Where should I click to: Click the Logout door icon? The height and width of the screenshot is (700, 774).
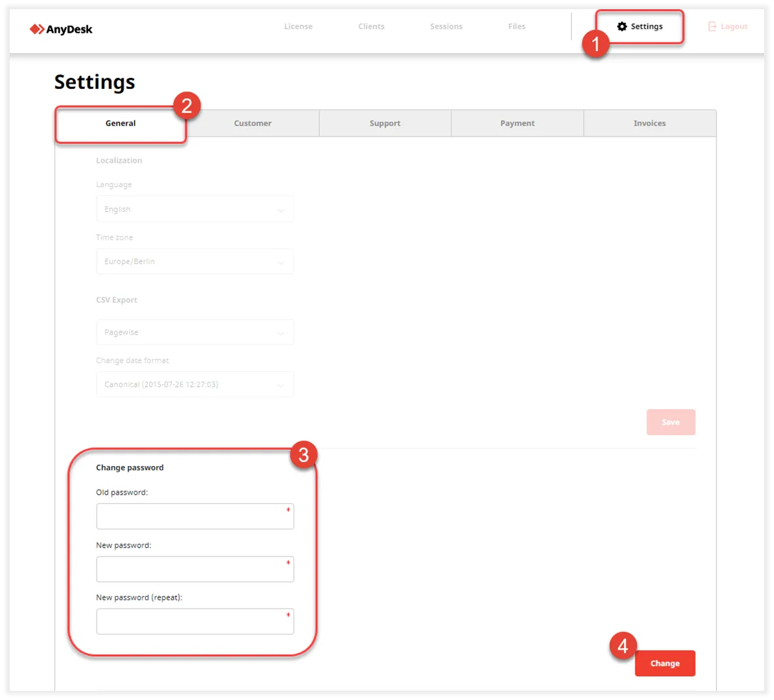click(x=713, y=26)
